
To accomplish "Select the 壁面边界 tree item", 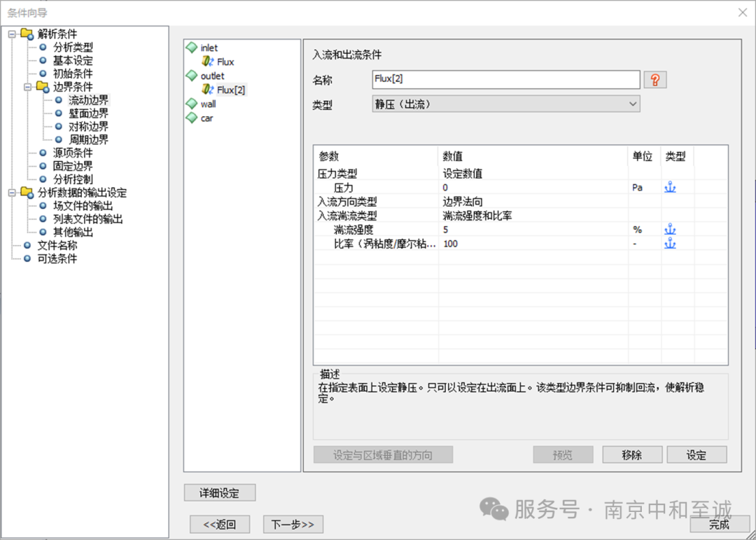I will 89,113.
